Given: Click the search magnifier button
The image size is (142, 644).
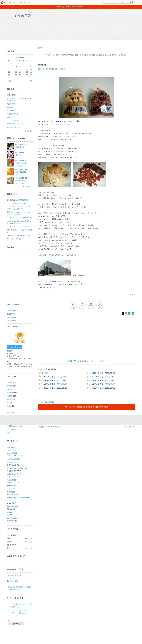Looking at the screenshot, I should tap(133, 2).
